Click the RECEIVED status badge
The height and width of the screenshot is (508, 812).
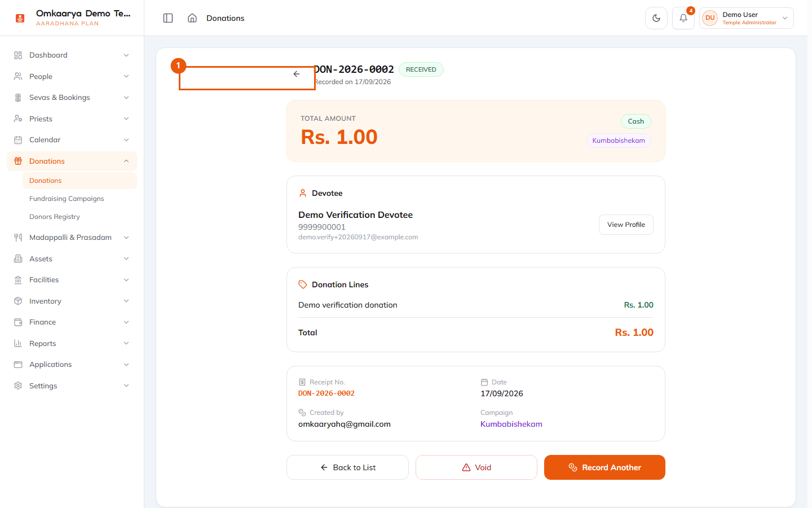[421, 69]
